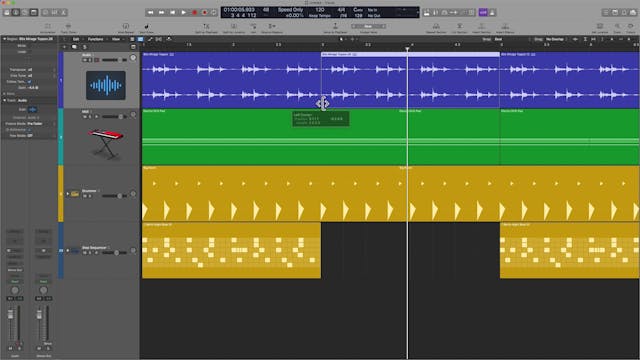
Task: Open the Drag mode No Overlap dropdown
Action: tap(555, 39)
